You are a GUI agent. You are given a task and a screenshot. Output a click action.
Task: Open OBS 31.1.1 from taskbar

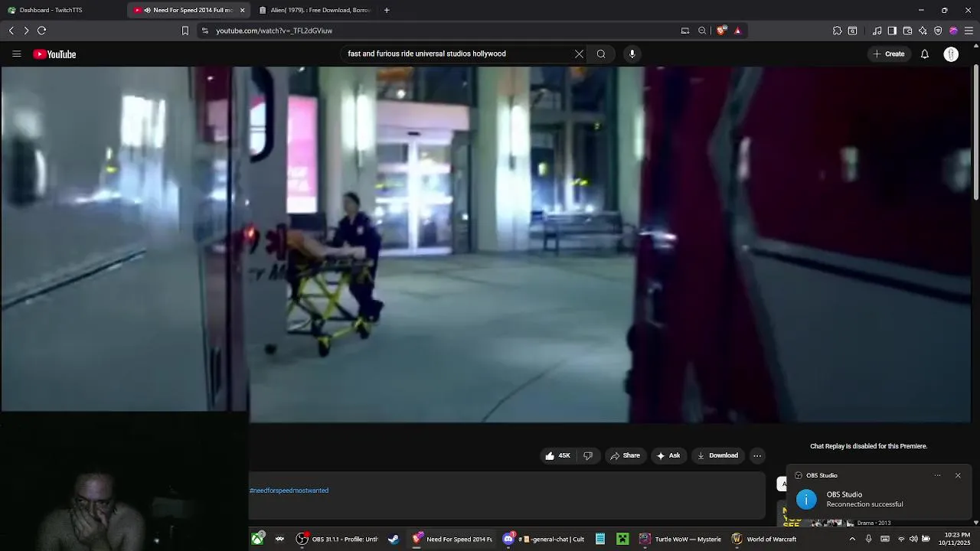coord(337,539)
